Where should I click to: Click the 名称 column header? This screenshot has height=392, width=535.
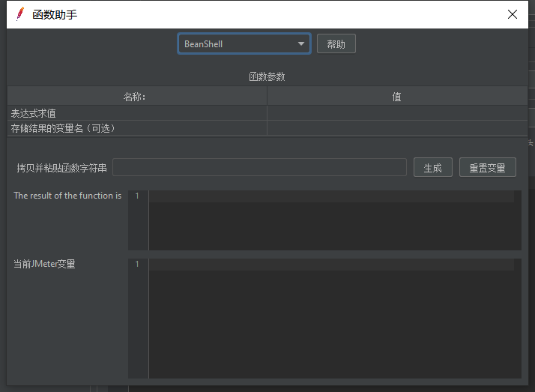pyautogui.click(x=137, y=97)
